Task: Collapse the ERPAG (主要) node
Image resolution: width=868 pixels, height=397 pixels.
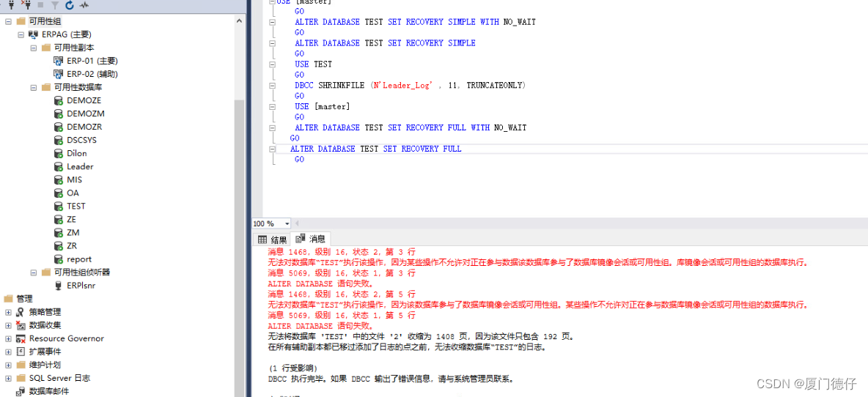Action: click(x=21, y=34)
